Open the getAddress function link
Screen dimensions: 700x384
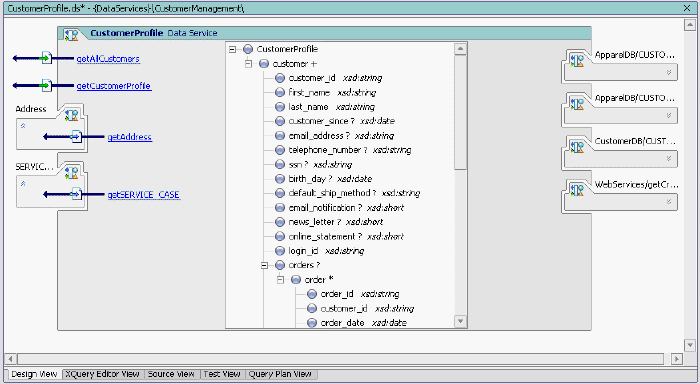pyautogui.click(x=129, y=137)
